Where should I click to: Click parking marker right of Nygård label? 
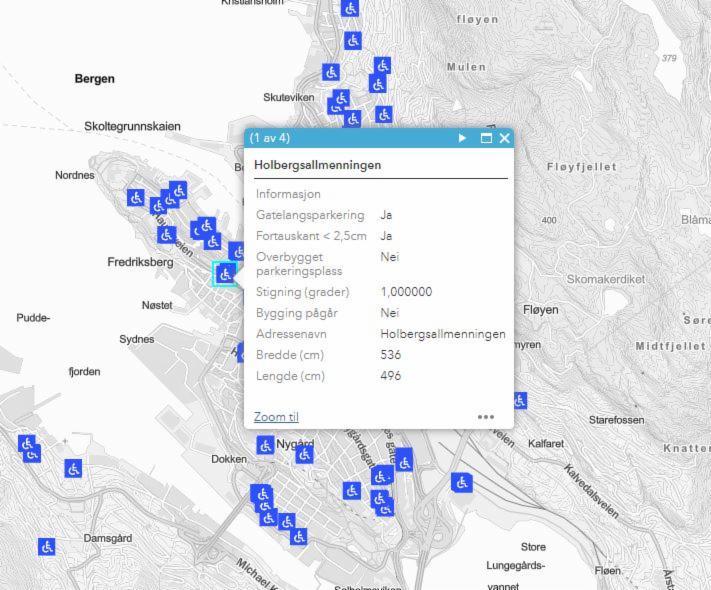coord(304,455)
